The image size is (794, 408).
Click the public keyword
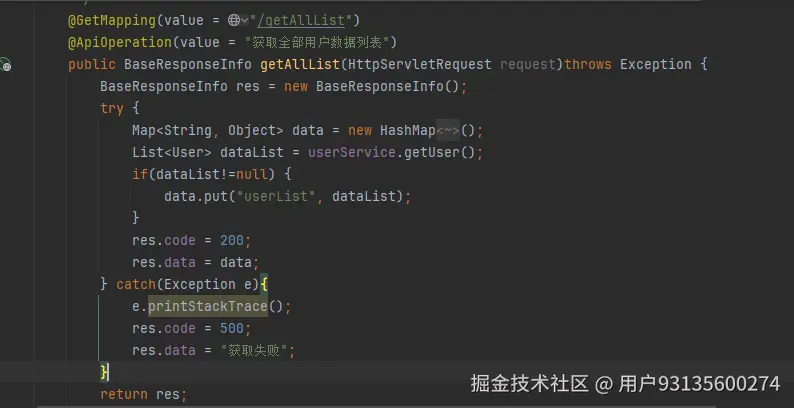click(x=92, y=64)
